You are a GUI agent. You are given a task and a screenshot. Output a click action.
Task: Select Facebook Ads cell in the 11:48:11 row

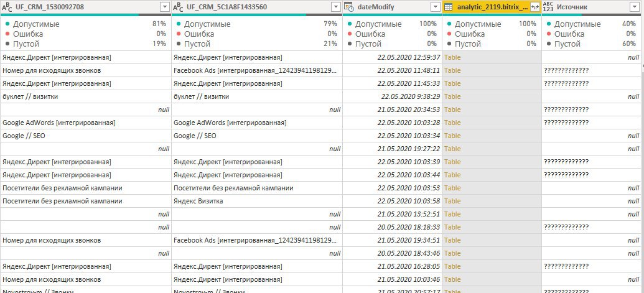pyautogui.click(x=257, y=70)
